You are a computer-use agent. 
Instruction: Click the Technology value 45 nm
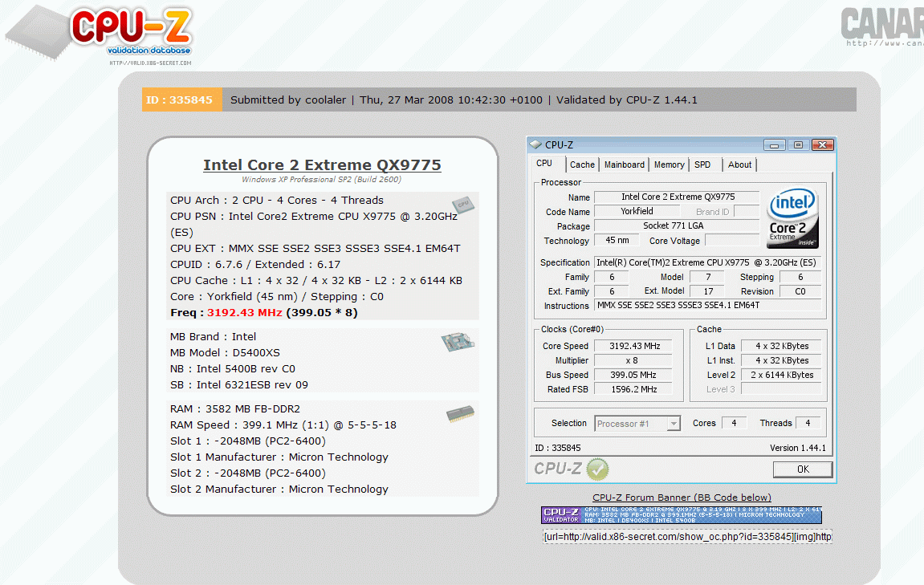coord(617,241)
